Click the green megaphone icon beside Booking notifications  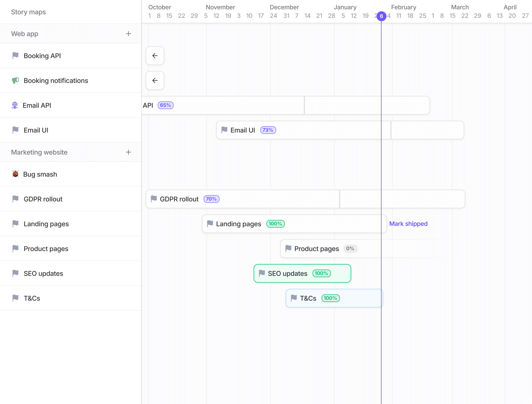15,80
